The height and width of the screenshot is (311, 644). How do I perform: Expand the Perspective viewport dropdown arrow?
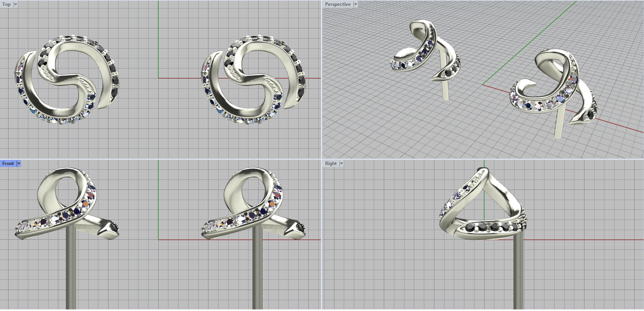(x=355, y=4)
